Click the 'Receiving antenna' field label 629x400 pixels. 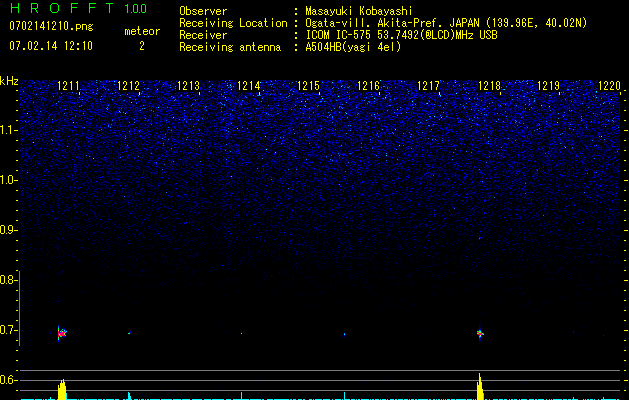[230, 47]
